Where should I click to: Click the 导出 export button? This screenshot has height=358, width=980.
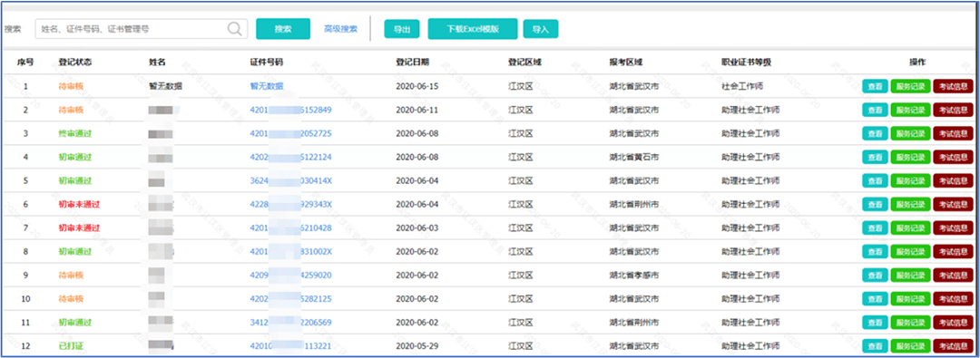coord(402,29)
